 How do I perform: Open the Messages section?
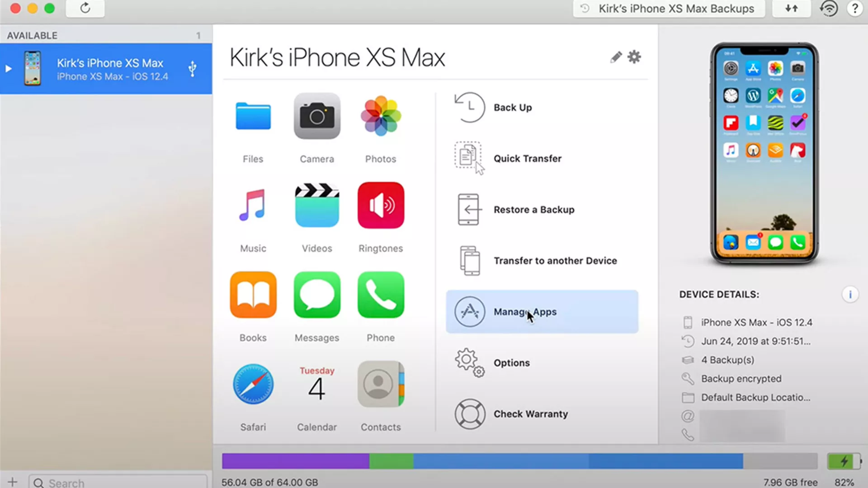click(316, 307)
